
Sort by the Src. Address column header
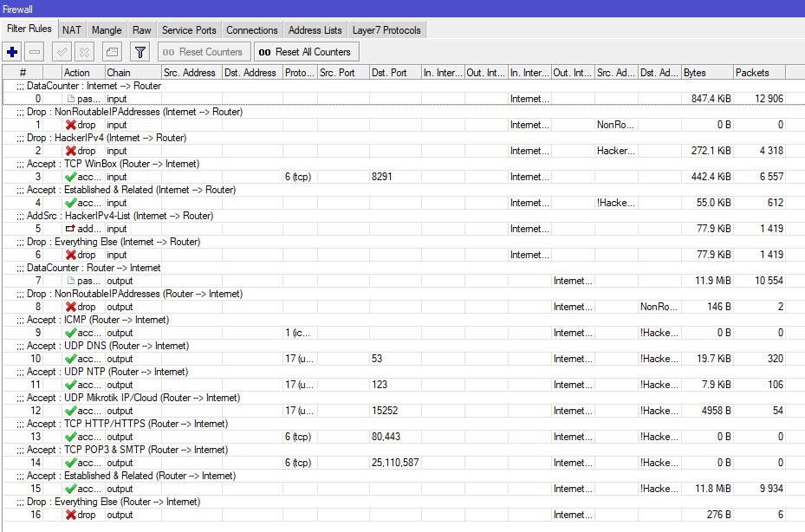[x=192, y=73]
